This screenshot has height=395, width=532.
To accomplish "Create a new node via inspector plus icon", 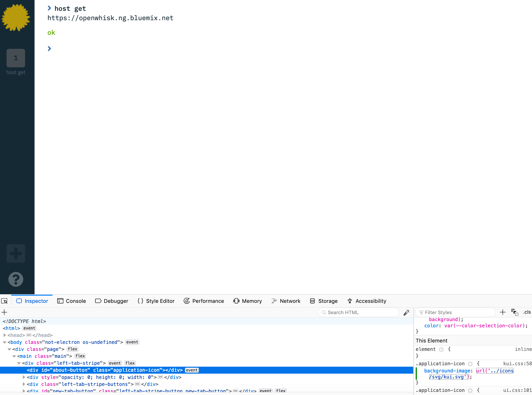I will pos(4,312).
